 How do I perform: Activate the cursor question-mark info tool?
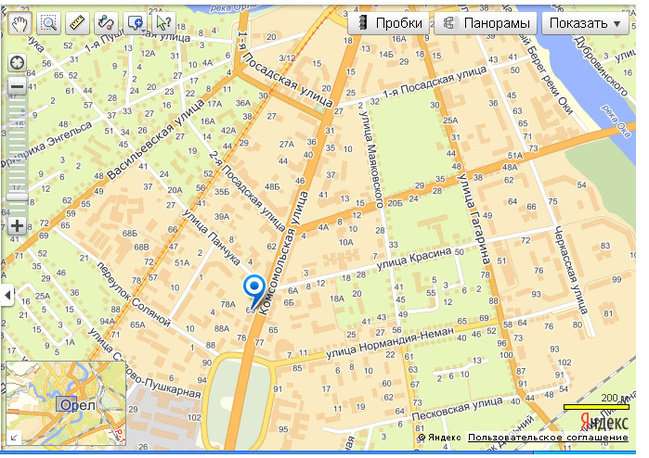point(164,23)
